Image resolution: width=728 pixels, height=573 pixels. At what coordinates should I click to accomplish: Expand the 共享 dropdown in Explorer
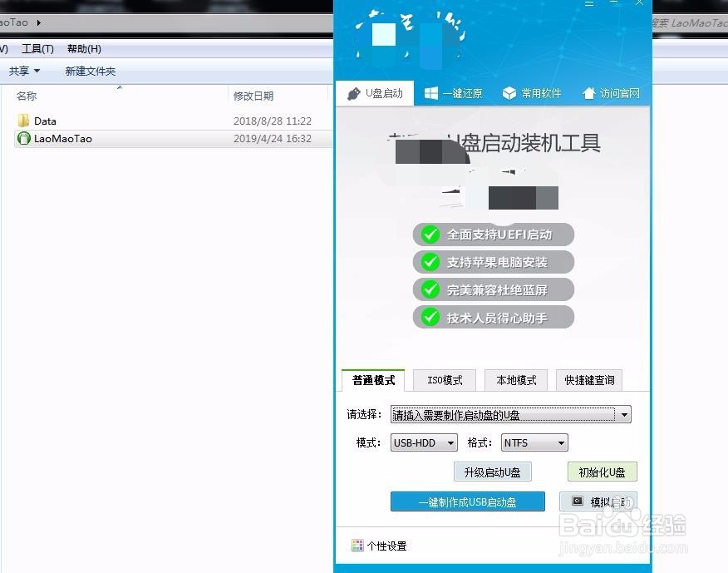[24, 71]
